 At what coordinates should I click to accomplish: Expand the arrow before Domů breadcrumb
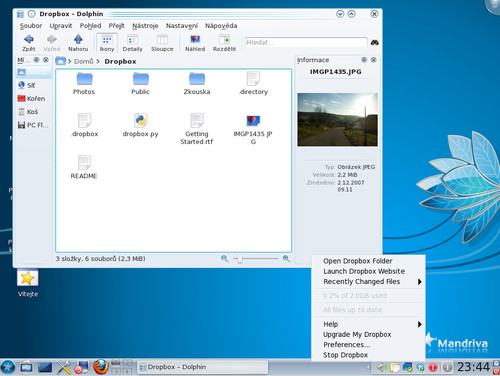70,61
